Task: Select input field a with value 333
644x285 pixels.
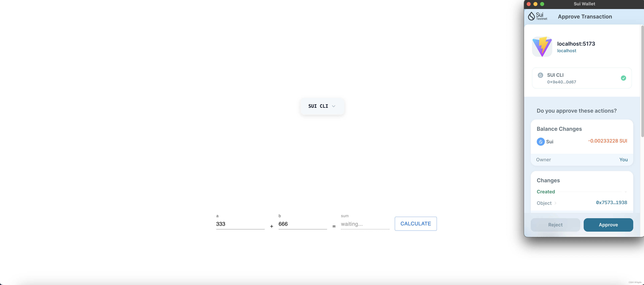Action: pyautogui.click(x=240, y=224)
